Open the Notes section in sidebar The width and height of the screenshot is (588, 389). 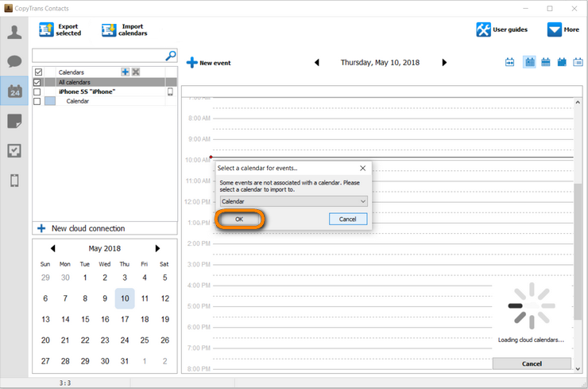[x=14, y=121]
